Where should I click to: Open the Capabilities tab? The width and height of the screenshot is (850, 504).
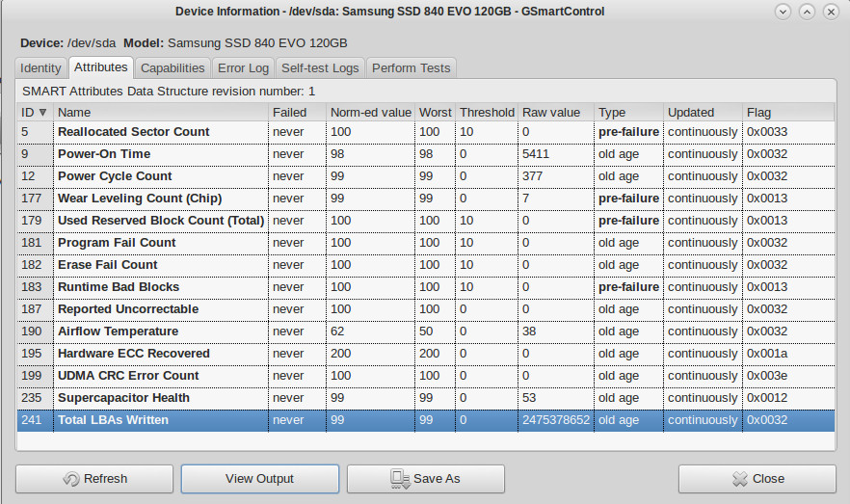[173, 68]
